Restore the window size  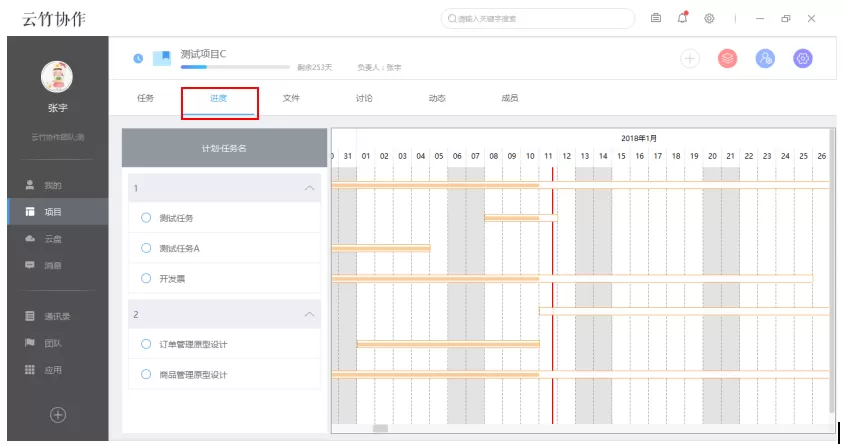(x=786, y=18)
